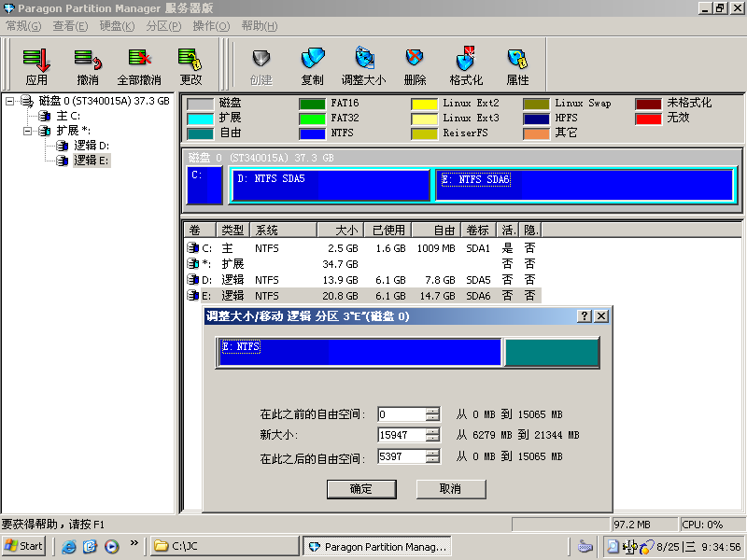Viewport: 747px width, 560px height.
Task: Select 逻辑 E: in the disk tree
Action: click(92, 161)
